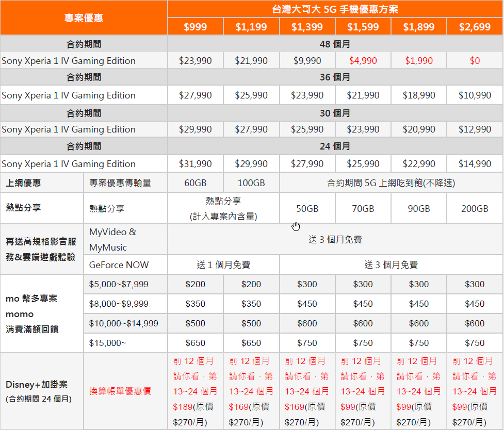Click the red 換算帳單優惠價 text
Image resolution: width=504 pixels, height=430 pixels.
point(120,391)
